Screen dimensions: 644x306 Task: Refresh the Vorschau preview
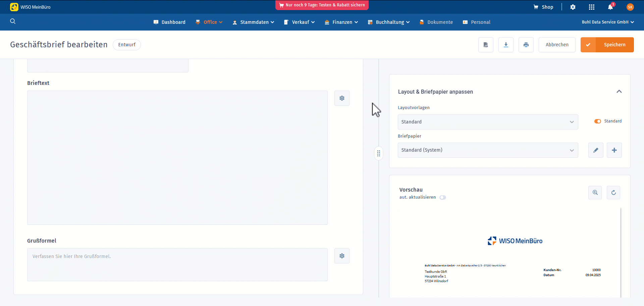pos(613,193)
